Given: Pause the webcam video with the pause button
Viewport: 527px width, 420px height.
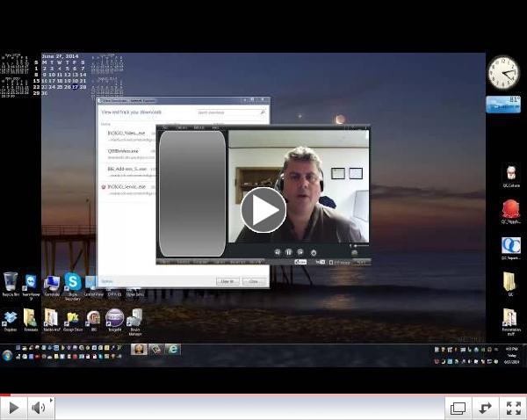Looking at the screenshot, I should click(289, 252).
